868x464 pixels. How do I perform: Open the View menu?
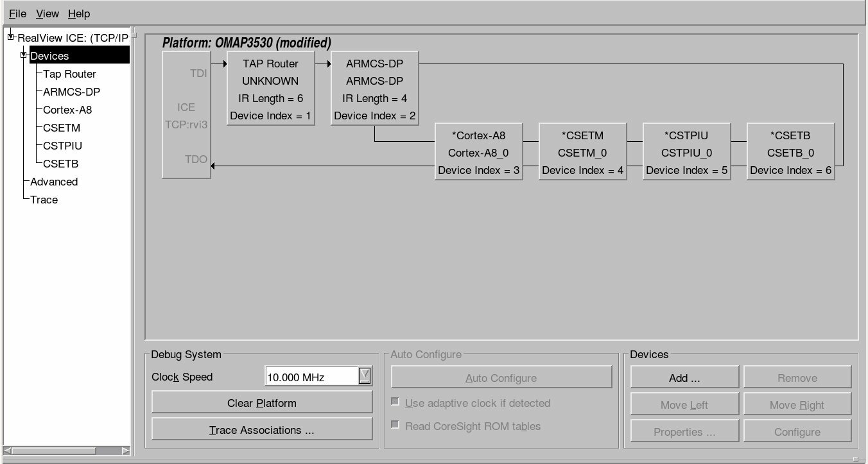click(x=48, y=13)
